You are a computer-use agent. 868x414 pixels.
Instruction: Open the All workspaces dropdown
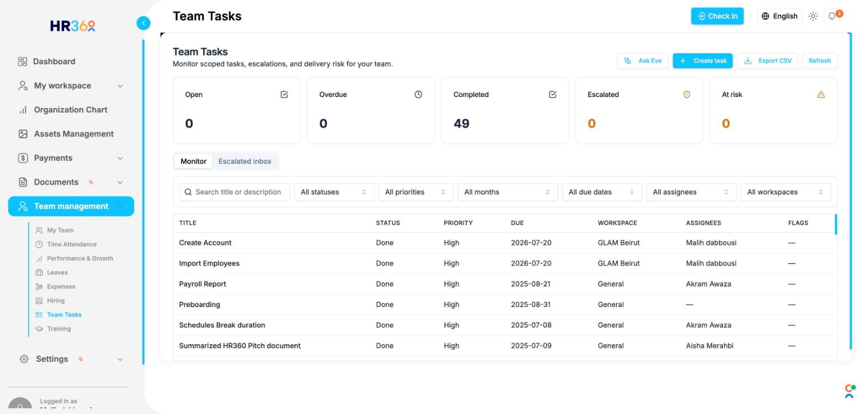pyautogui.click(x=786, y=192)
